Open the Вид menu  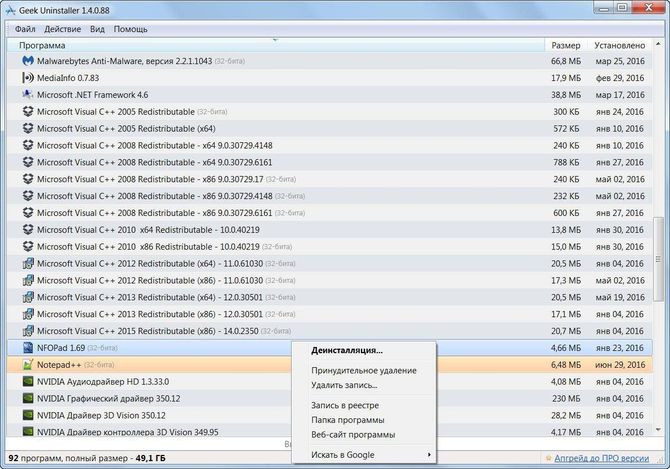[97, 29]
